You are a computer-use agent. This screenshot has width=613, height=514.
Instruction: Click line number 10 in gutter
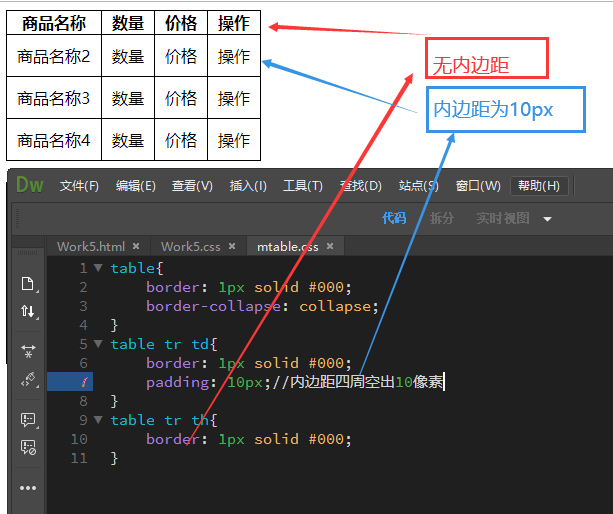79,439
